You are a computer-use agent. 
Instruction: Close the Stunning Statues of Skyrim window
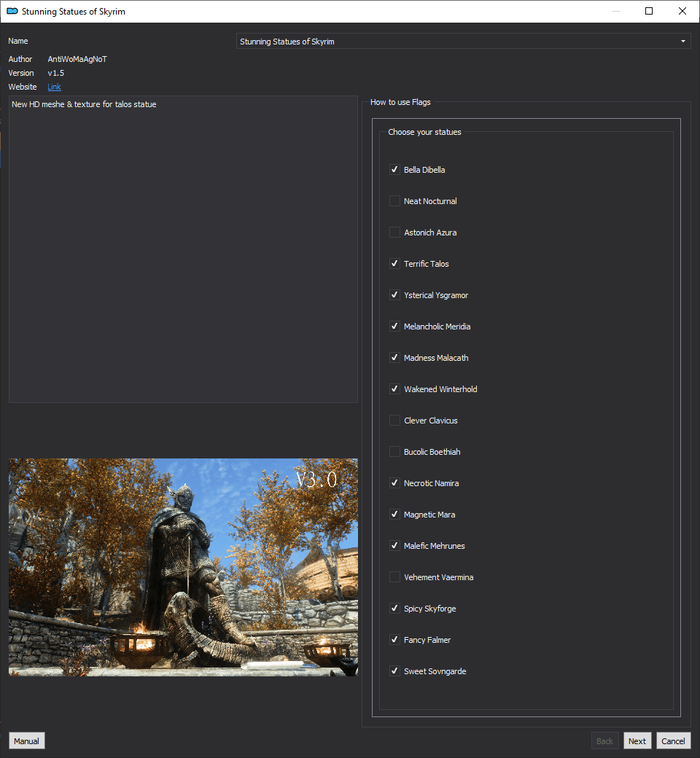point(682,11)
